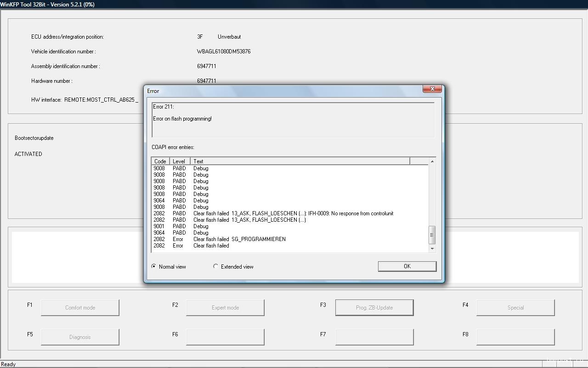Click the blank button beside F6
Viewport: 588px width, 368px height.
pyautogui.click(x=225, y=337)
